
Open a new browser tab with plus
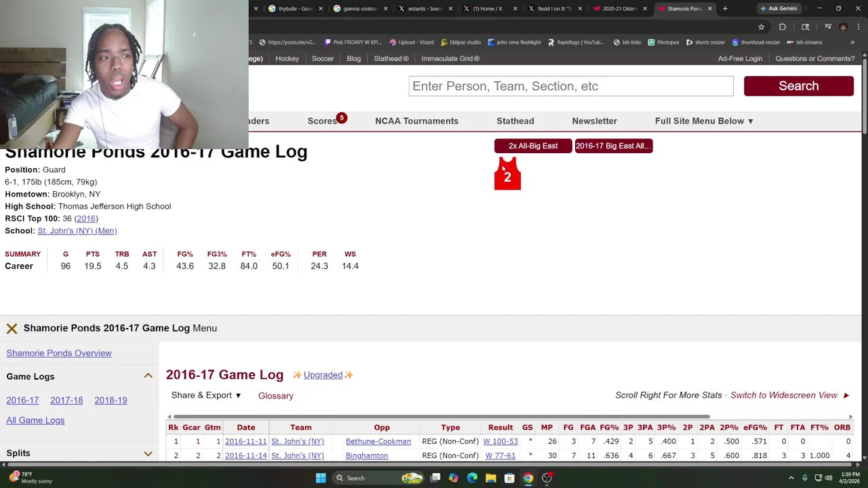click(725, 8)
